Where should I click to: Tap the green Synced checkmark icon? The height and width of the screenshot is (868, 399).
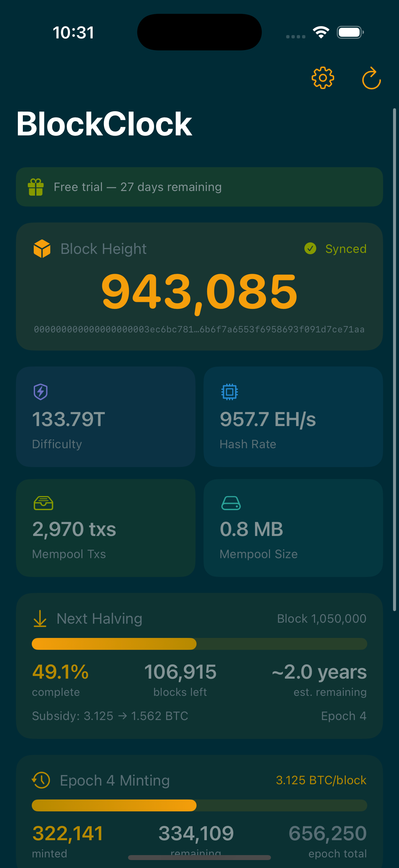click(x=310, y=249)
